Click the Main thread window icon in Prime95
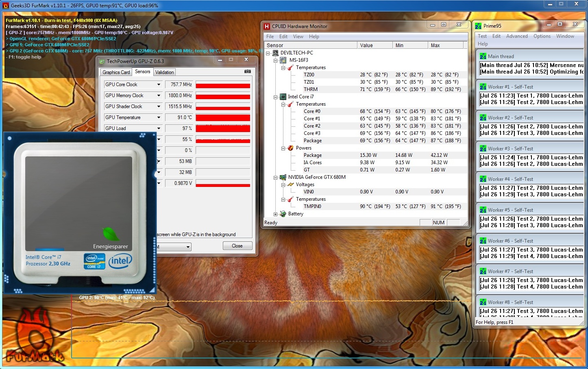Viewport: 588px width, 369px height. [483, 56]
